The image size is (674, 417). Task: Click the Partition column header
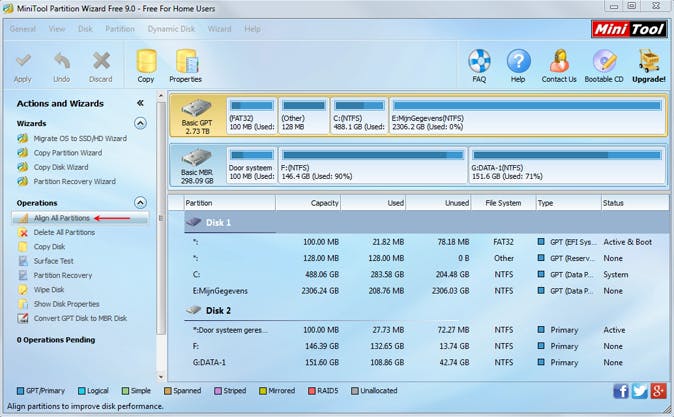(x=230, y=203)
